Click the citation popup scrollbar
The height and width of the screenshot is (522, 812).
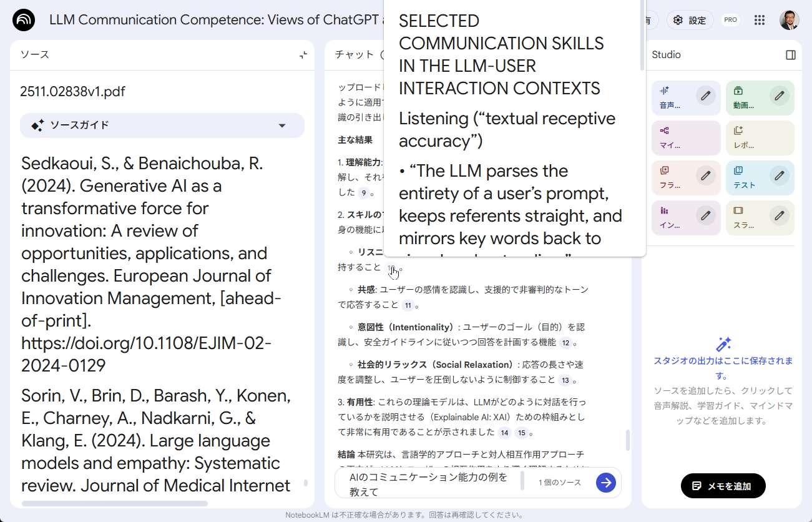click(x=642, y=35)
